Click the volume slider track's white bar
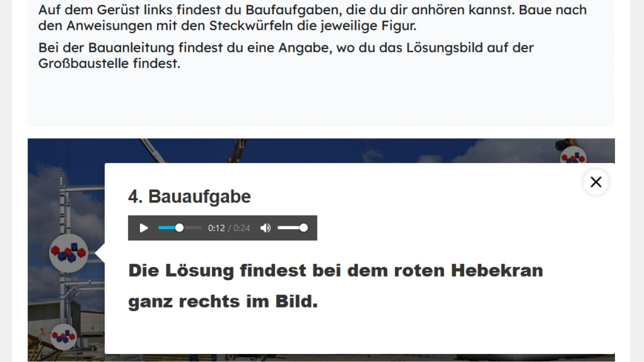Screen dimensions: 644x362 (x=289, y=228)
